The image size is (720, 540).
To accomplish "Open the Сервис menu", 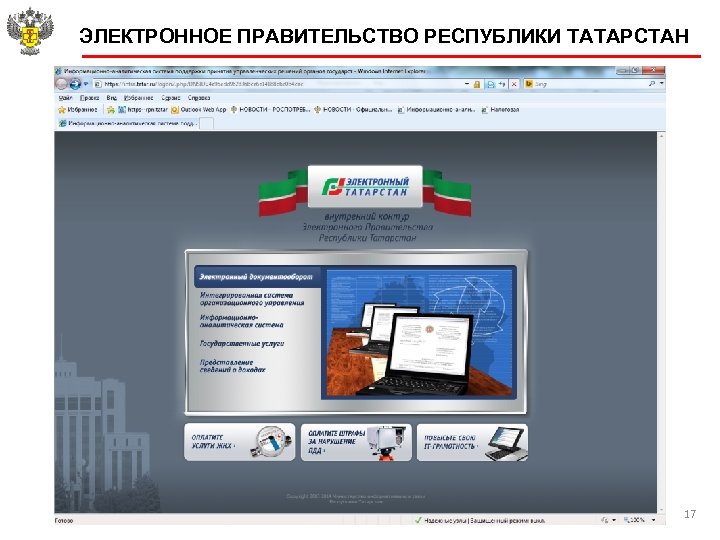I will click(x=171, y=98).
